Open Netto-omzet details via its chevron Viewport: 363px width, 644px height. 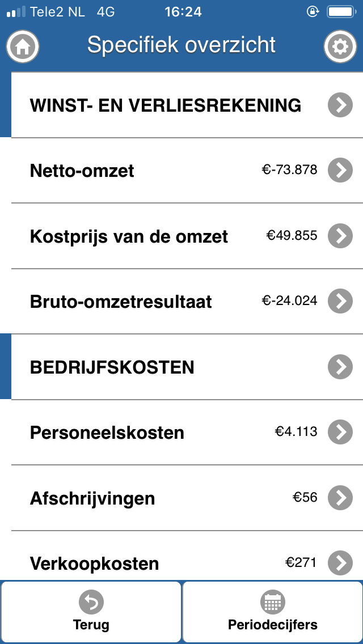[340, 170]
